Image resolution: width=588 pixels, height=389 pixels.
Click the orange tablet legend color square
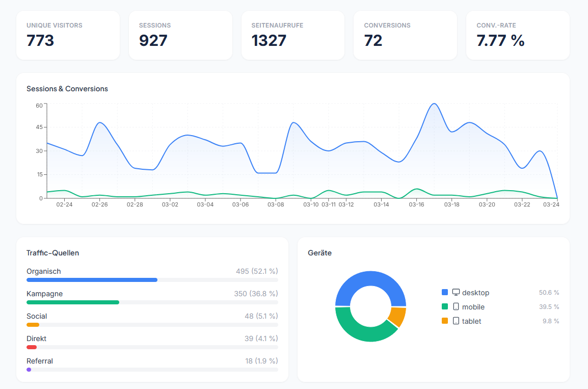(x=445, y=321)
